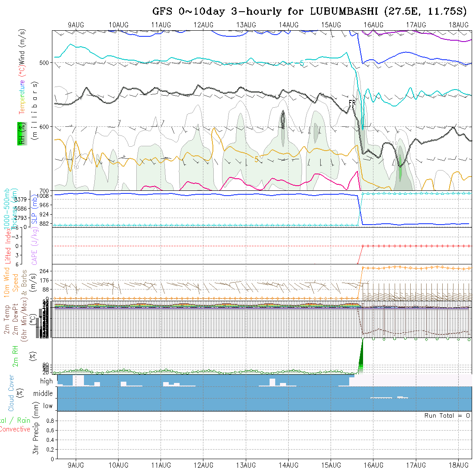Image resolution: width=476 pixels, height=476 pixels.
Task: Click the 12AUG label on the bottom axis
Action: tap(203, 465)
